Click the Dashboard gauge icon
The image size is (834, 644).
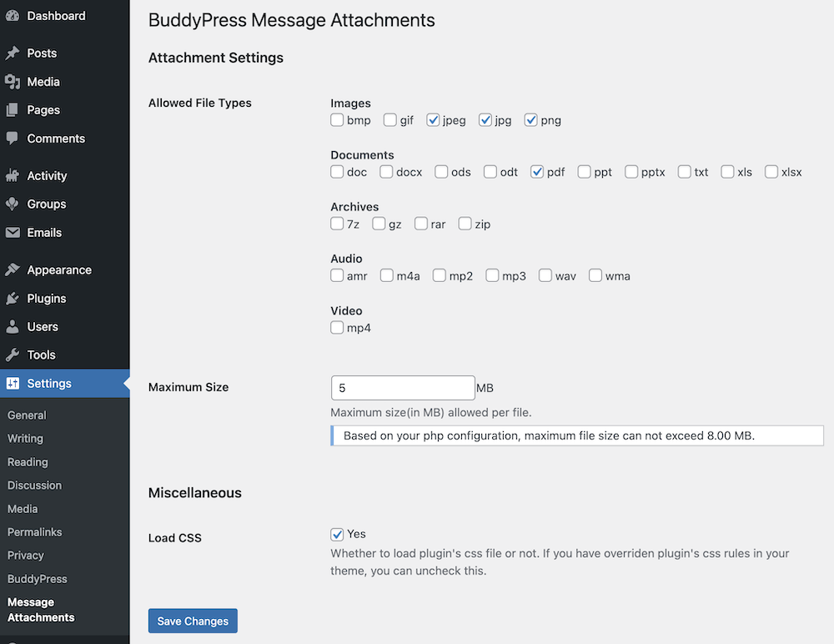pyautogui.click(x=13, y=16)
